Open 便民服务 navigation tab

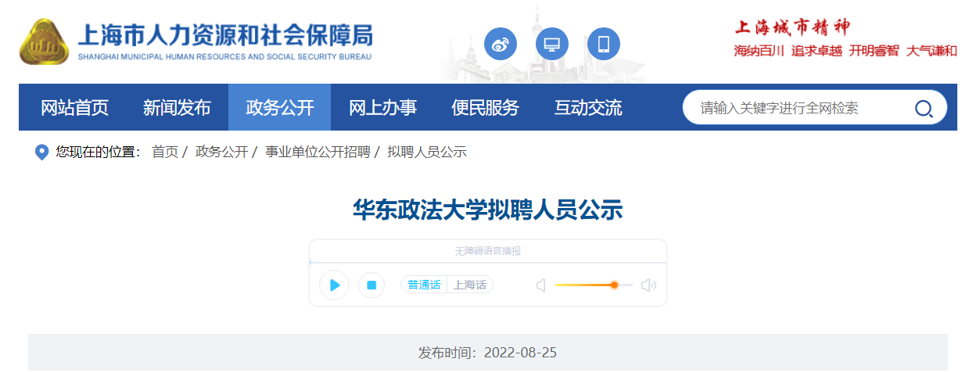tap(485, 108)
